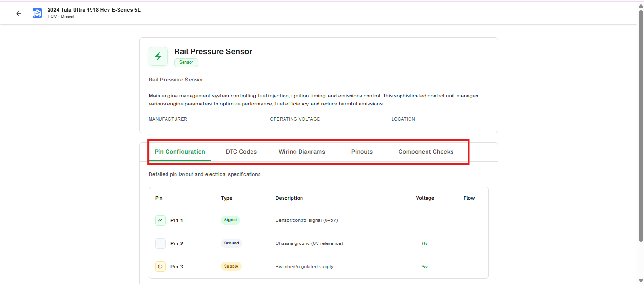Click the green lightning bolt sensor icon

[158, 56]
